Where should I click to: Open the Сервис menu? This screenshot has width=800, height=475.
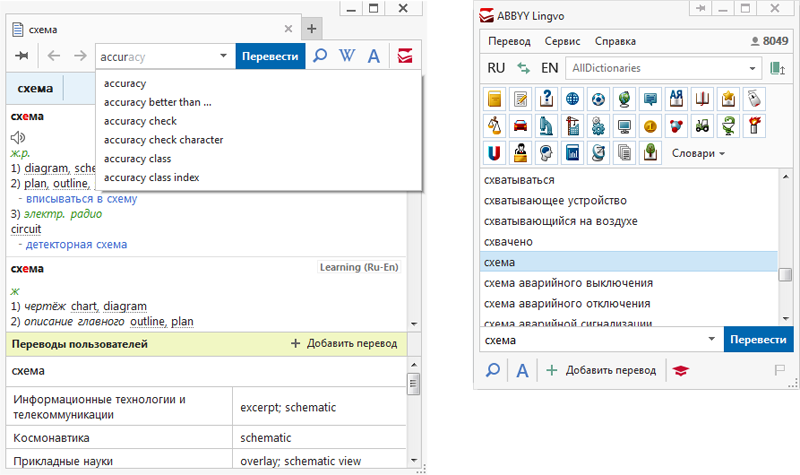click(562, 41)
